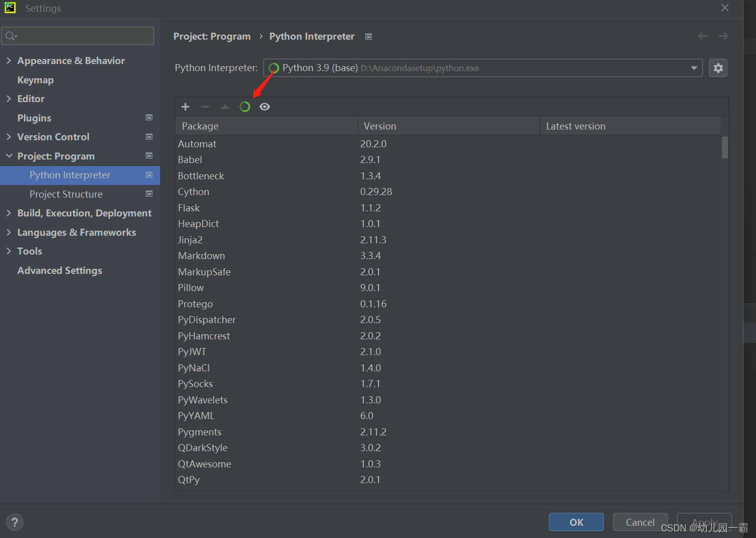Select the Pillow package row

pyautogui.click(x=448, y=288)
